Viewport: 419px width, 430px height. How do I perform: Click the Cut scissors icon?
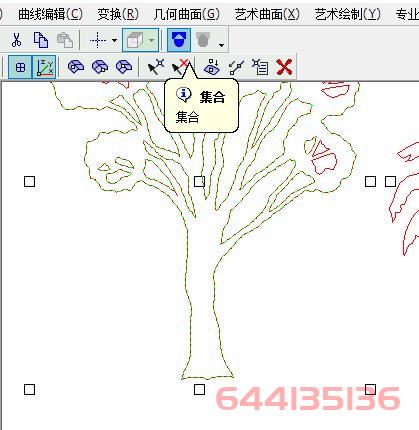point(16,40)
